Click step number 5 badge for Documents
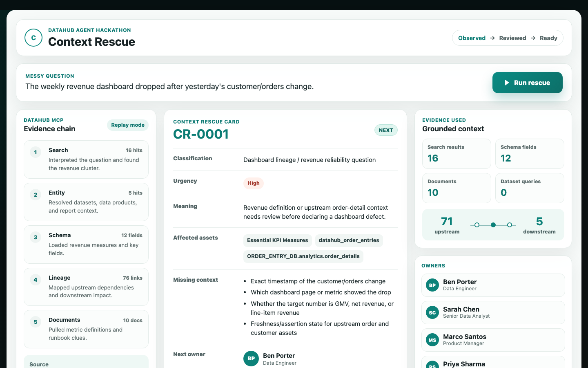 click(36, 322)
